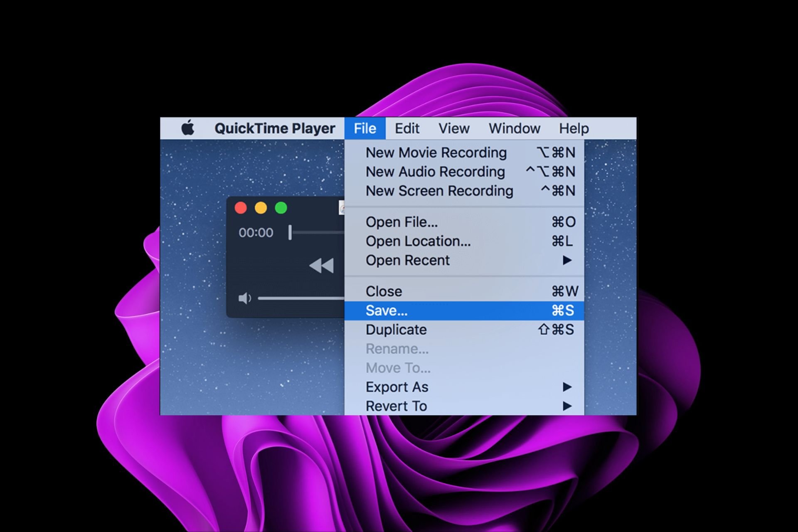
Task: Expand the Open Recent submenu
Action: [464, 260]
